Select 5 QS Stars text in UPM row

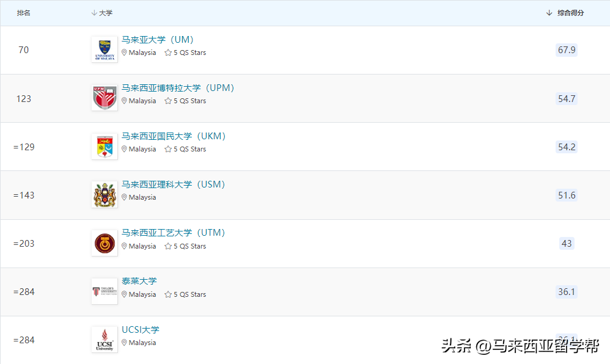190,101
